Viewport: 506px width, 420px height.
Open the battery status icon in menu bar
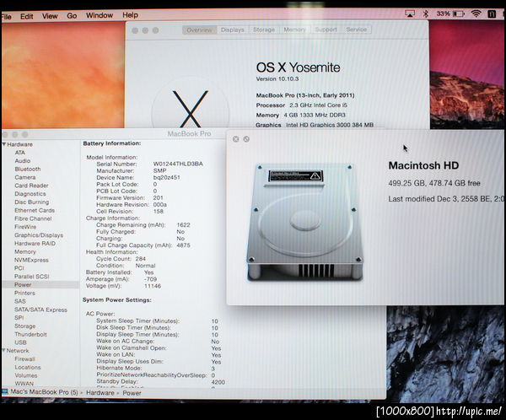[459, 13]
